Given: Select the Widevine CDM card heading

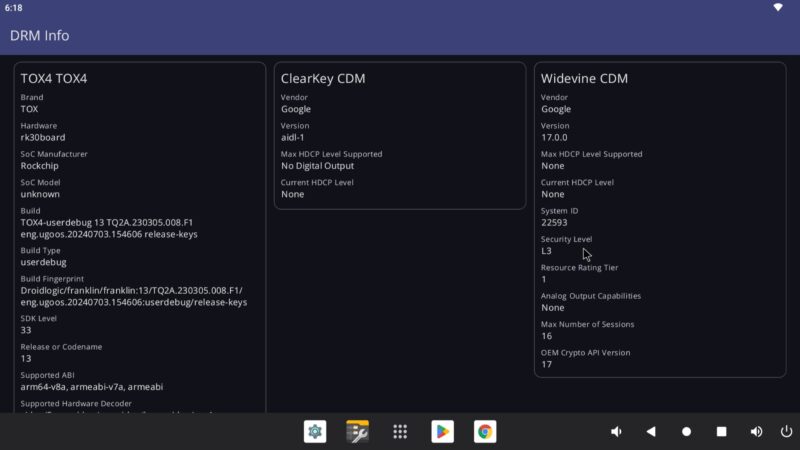Looking at the screenshot, I should pyautogui.click(x=584, y=78).
